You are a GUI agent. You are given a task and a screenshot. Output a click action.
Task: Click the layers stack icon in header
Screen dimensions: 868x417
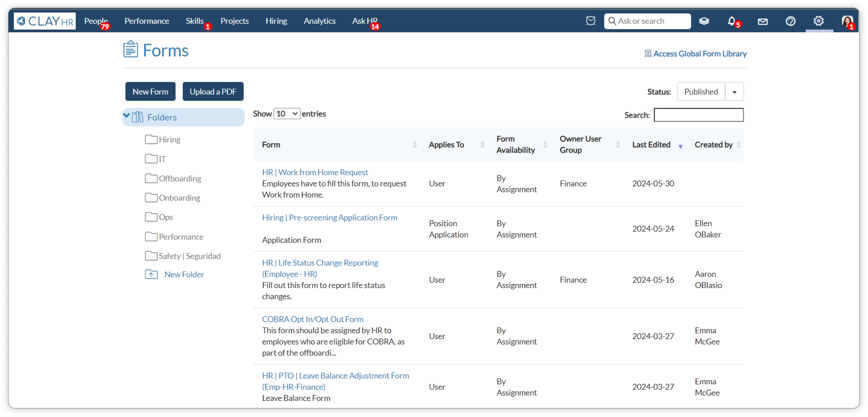point(704,21)
